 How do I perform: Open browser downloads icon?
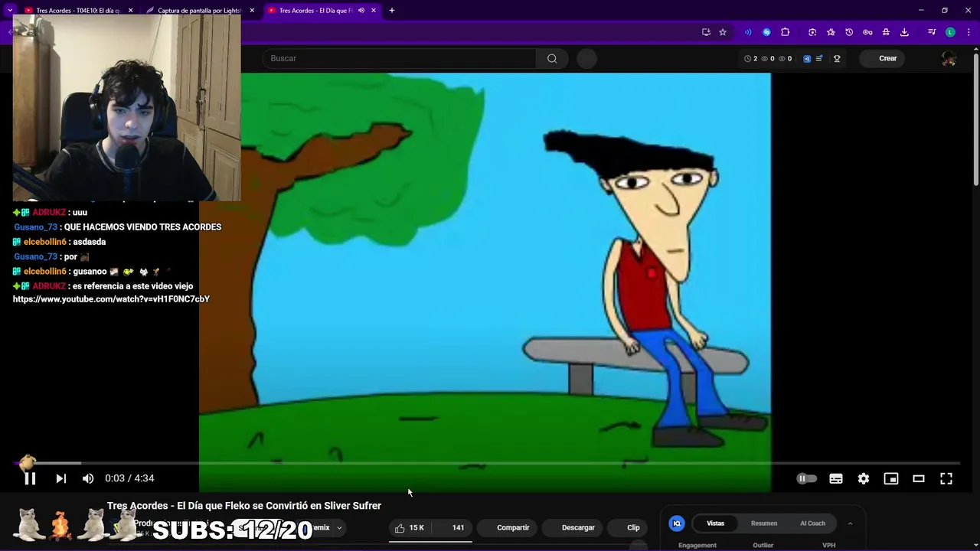[904, 32]
